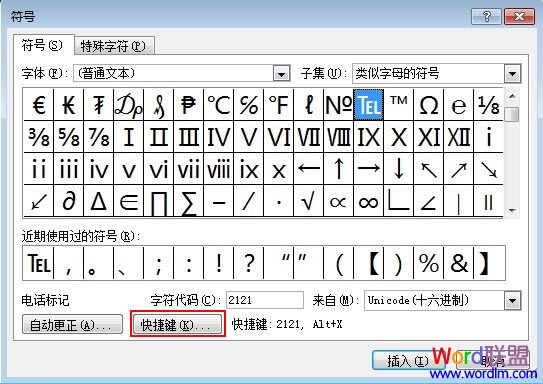Switch to the 符号 tab
Viewport: 543px width, 384px height.
[x=43, y=45]
